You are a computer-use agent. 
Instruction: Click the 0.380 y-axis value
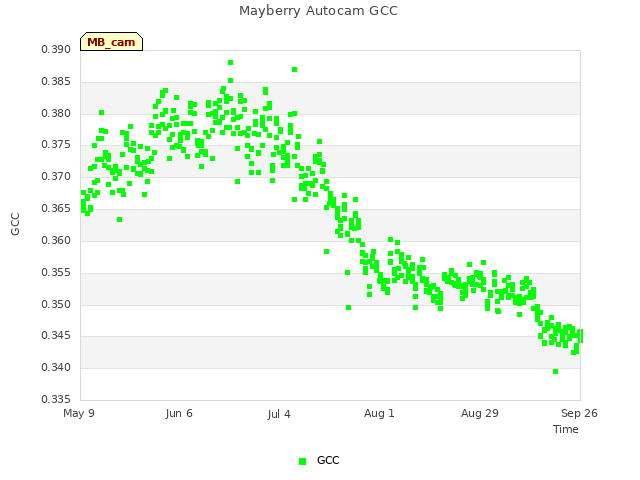56,113
